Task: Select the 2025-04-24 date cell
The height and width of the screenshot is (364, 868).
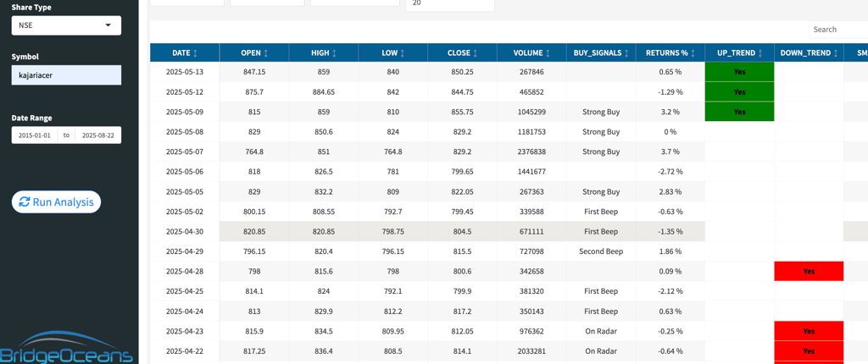Action: [185, 311]
